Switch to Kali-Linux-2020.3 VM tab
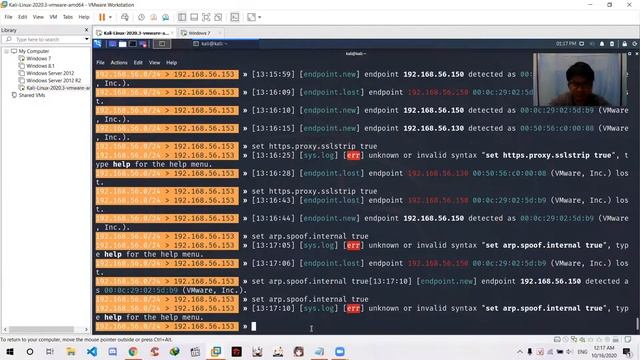The width and height of the screenshot is (640, 360). pyautogui.click(x=136, y=33)
